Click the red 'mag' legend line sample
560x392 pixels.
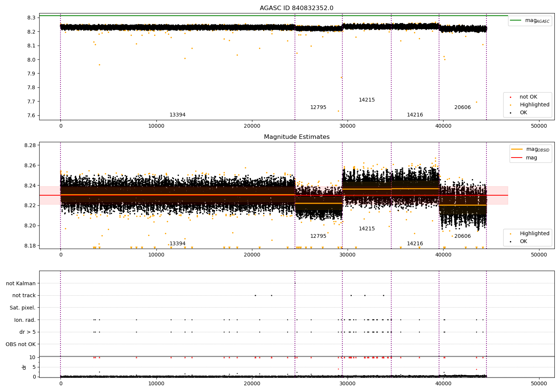click(517, 158)
